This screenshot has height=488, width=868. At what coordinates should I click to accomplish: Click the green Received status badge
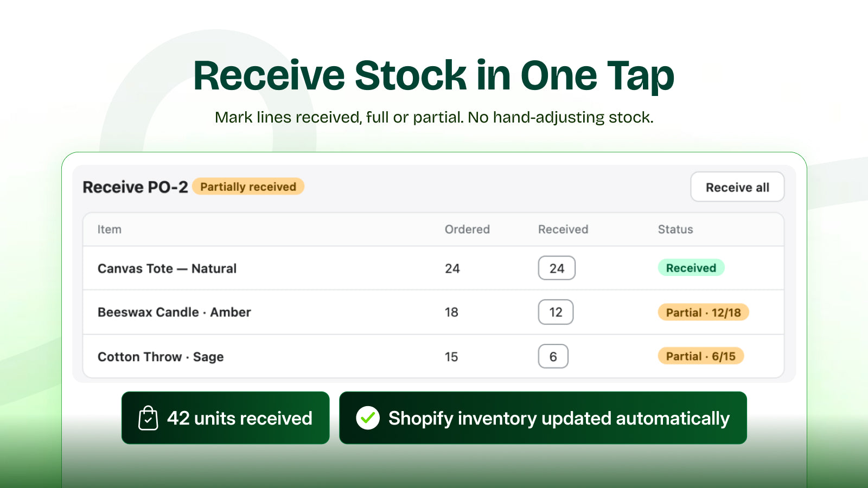[x=691, y=268]
